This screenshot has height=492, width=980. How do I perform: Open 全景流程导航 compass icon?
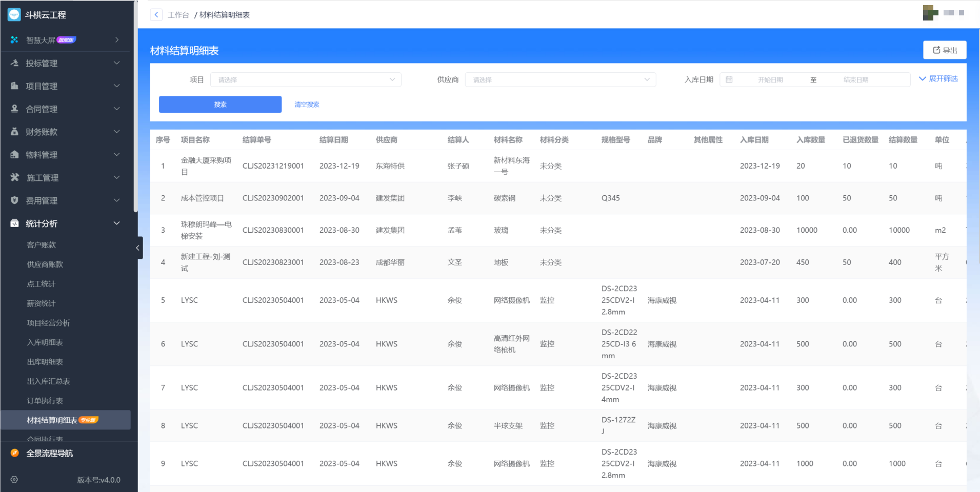15,453
